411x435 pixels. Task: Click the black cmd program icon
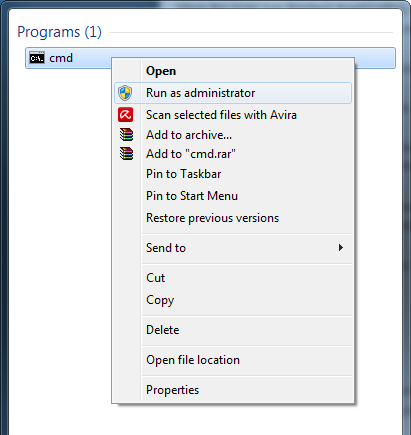pos(37,58)
